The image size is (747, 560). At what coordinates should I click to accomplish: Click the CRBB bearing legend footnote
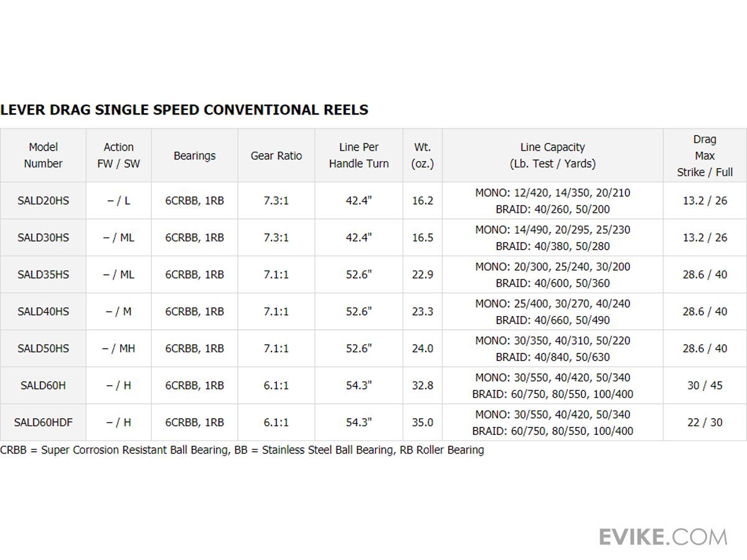point(242,450)
